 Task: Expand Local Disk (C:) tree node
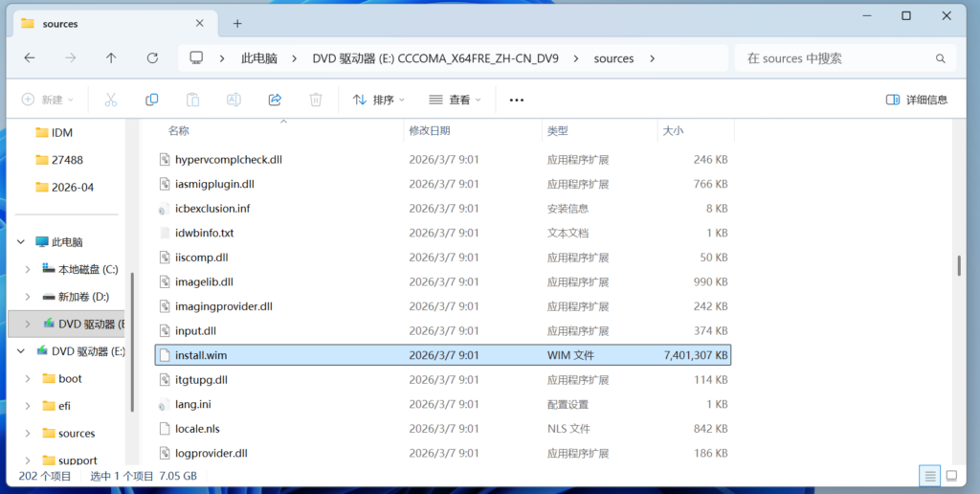pos(27,270)
